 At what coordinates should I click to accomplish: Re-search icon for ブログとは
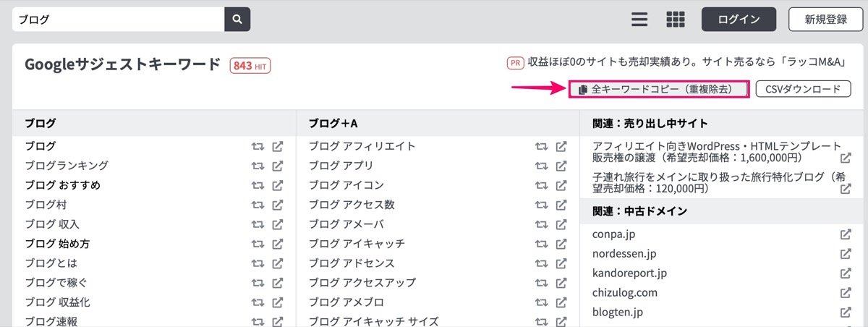pyautogui.click(x=257, y=263)
